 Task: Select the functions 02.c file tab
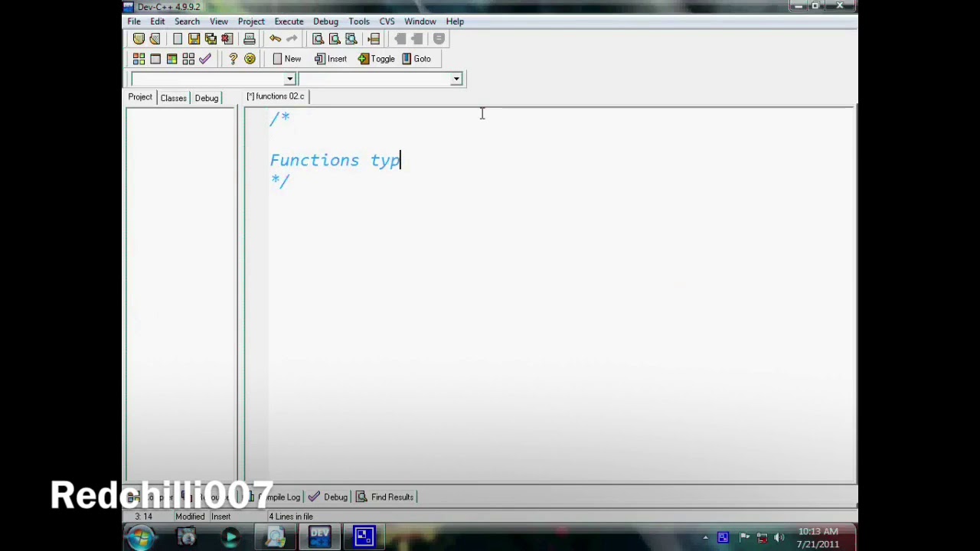coord(276,96)
